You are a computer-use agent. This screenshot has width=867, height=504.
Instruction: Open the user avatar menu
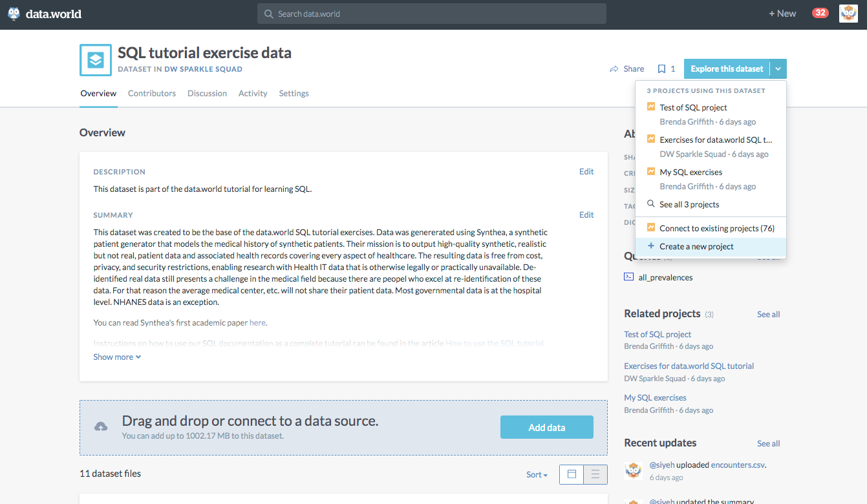[x=848, y=14]
